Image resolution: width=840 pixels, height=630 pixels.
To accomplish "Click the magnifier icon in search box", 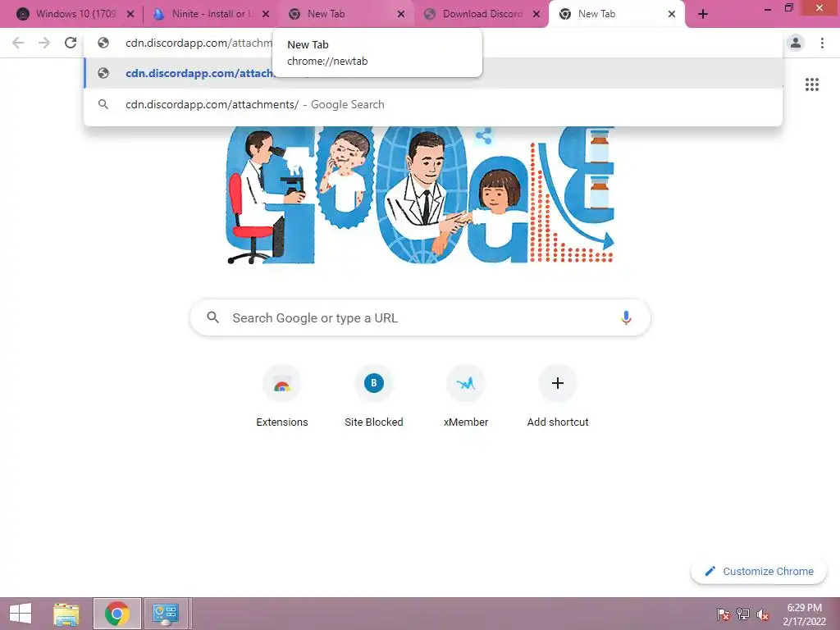I will pyautogui.click(x=212, y=317).
